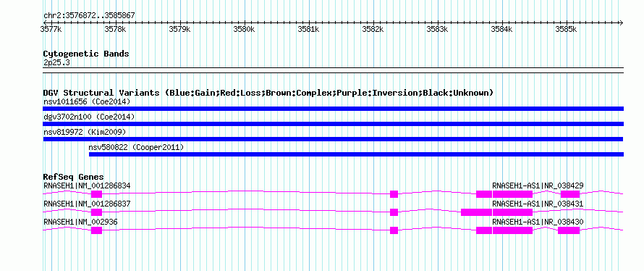
Task: Click the chr2:3576872..3585867 coordinates label
Action: 89,16
